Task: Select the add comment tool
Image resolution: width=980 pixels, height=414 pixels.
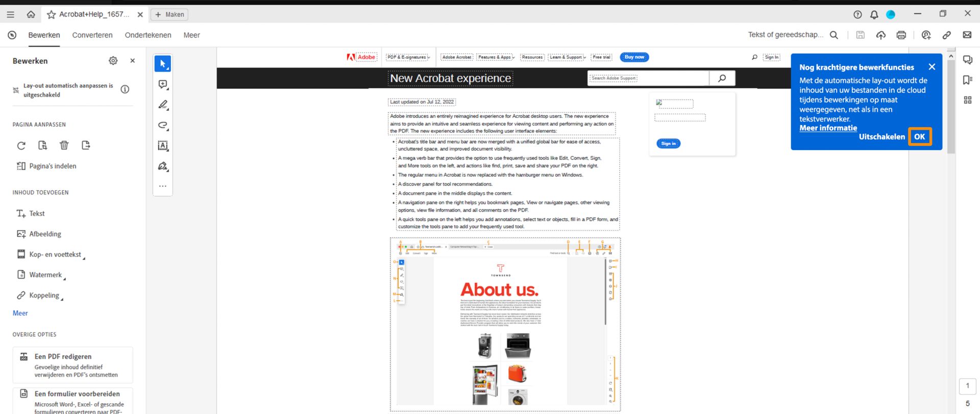Action: click(163, 84)
